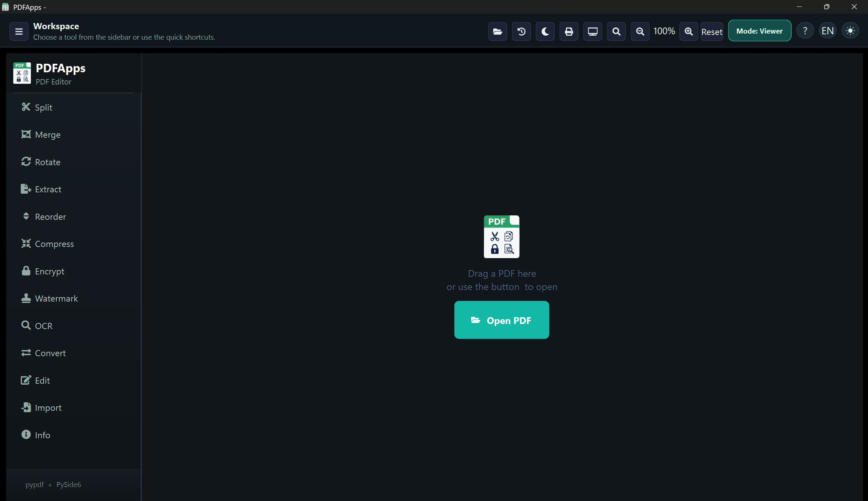Toggle light theme with the sun icon
This screenshot has width=868, height=501.
click(850, 31)
